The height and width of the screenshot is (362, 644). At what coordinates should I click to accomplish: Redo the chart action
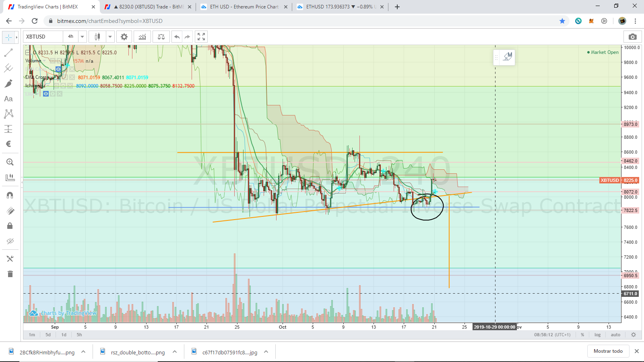tap(187, 37)
